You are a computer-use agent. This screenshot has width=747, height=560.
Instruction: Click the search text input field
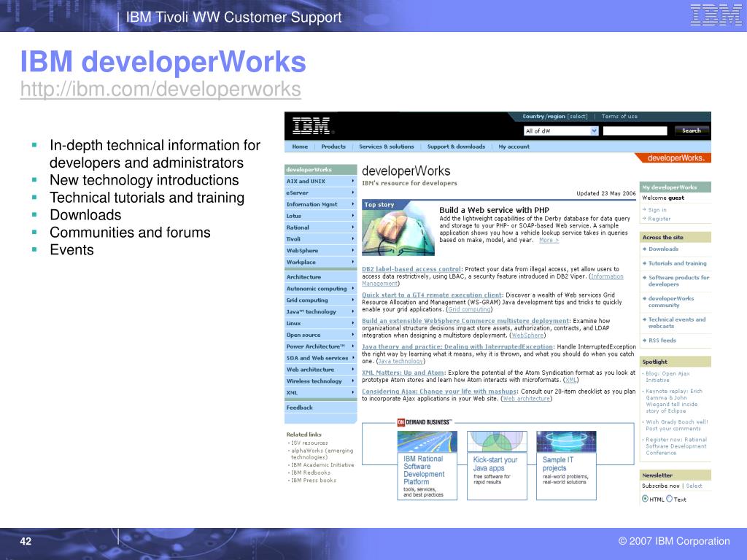tap(635, 131)
